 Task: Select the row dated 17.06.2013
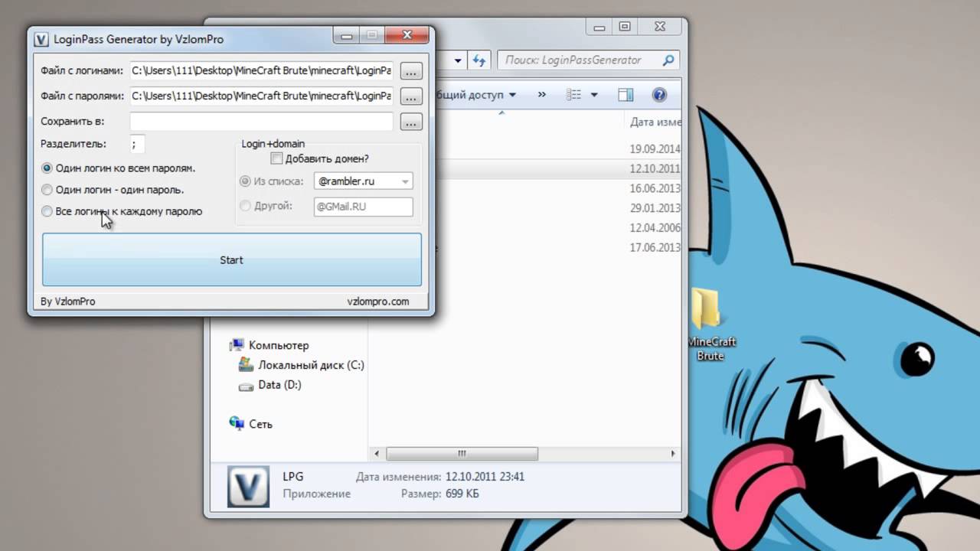524,248
